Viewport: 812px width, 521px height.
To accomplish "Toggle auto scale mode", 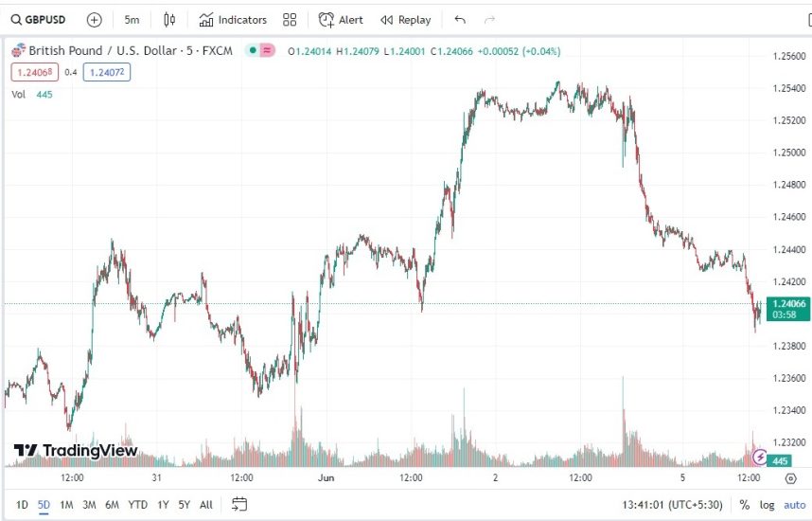I will click(793, 505).
